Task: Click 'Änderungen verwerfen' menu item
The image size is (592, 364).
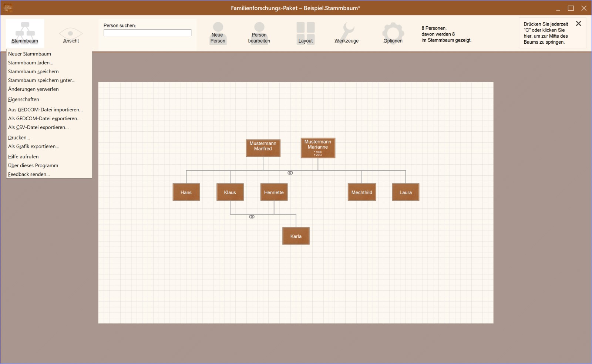Action: point(33,89)
